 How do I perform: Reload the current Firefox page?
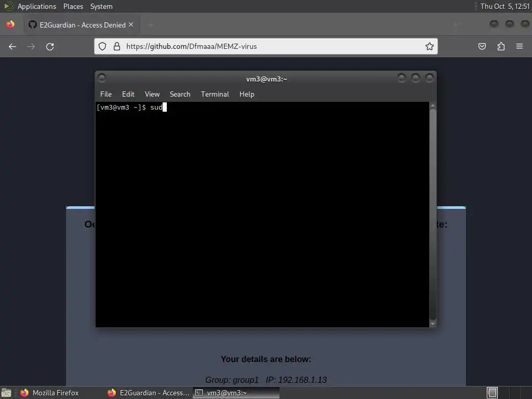pyautogui.click(x=50, y=46)
